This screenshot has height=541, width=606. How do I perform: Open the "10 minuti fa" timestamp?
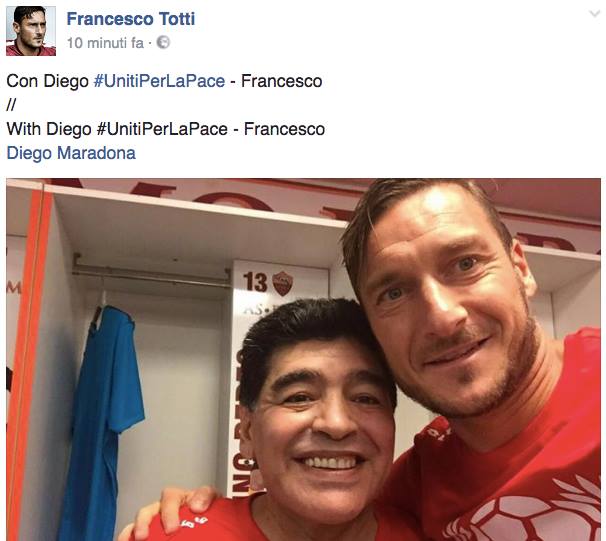(x=105, y=43)
